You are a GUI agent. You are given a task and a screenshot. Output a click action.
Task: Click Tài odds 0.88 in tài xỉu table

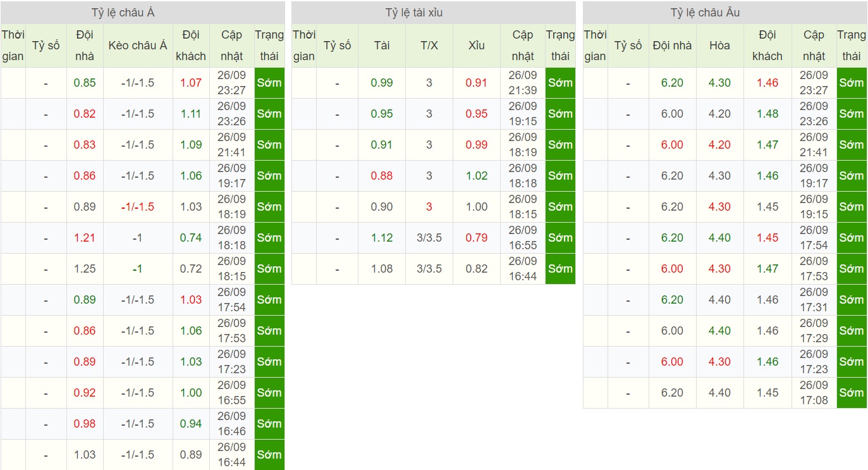pos(382,176)
